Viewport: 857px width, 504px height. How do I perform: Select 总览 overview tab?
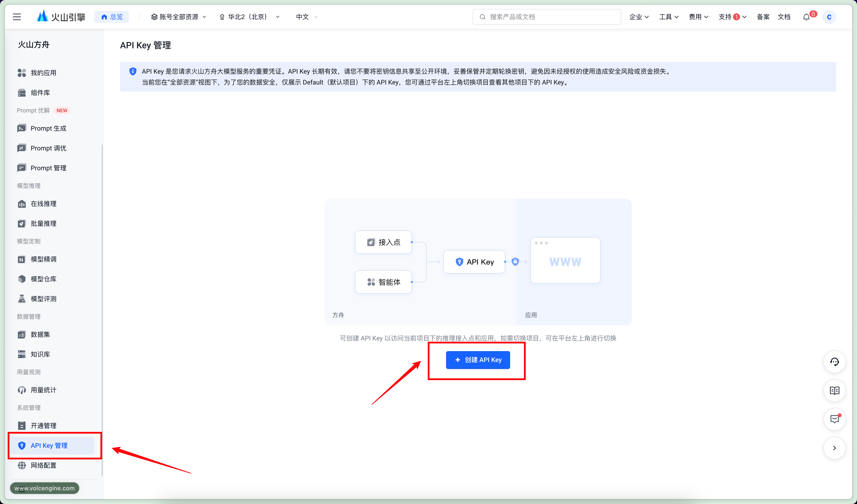coord(112,17)
